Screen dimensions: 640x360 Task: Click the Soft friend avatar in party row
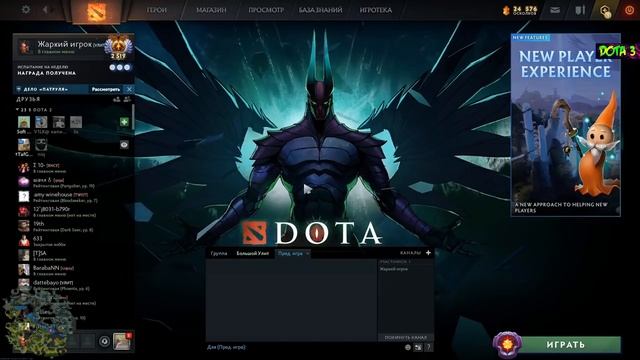24,122
